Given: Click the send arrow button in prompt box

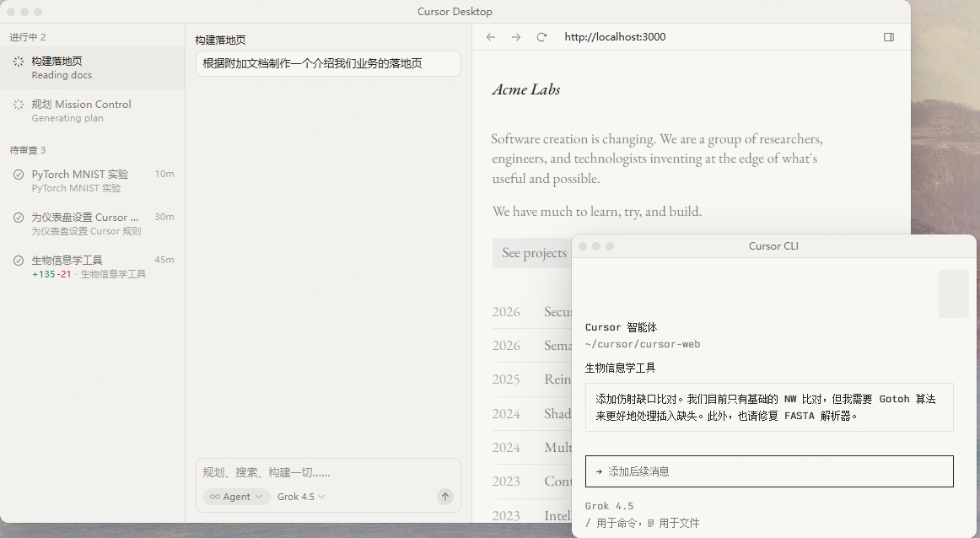Looking at the screenshot, I should 445,497.
